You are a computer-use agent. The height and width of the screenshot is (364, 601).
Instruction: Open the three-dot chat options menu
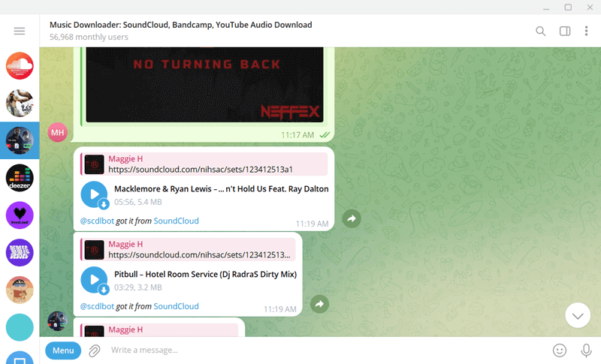pos(586,31)
